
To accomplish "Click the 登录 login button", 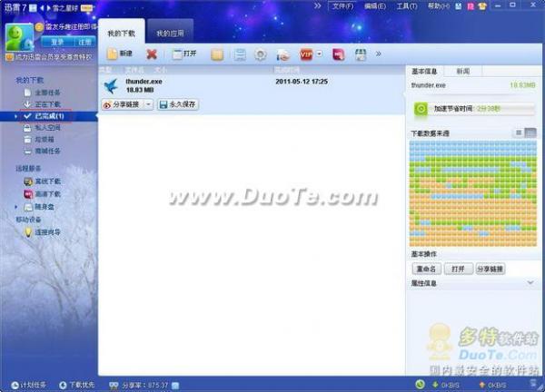I will coord(57,43).
